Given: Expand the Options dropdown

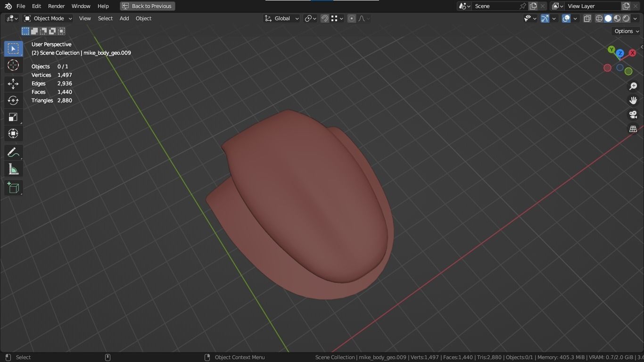Looking at the screenshot, I should (627, 31).
